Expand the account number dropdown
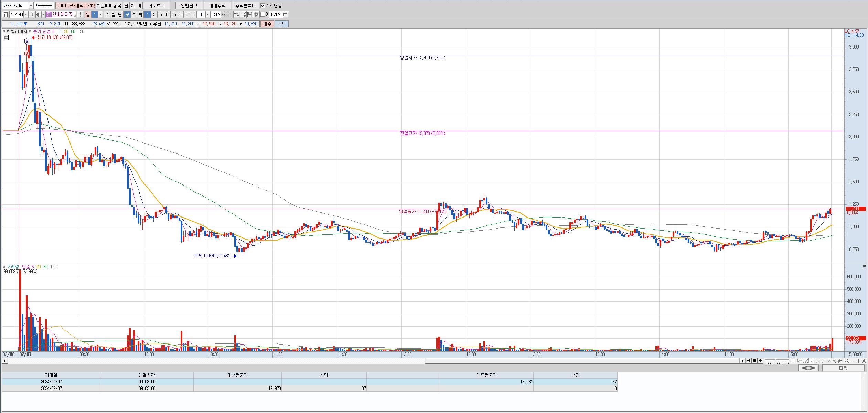This screenshot has width=868, height=413. pyautogui.click(x=31, y=6)
